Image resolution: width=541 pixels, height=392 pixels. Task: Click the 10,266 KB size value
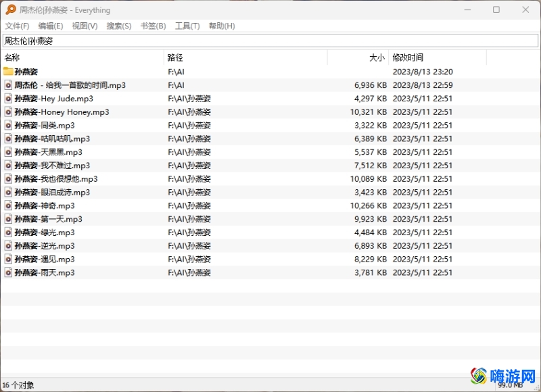click(x=369, y=206)
